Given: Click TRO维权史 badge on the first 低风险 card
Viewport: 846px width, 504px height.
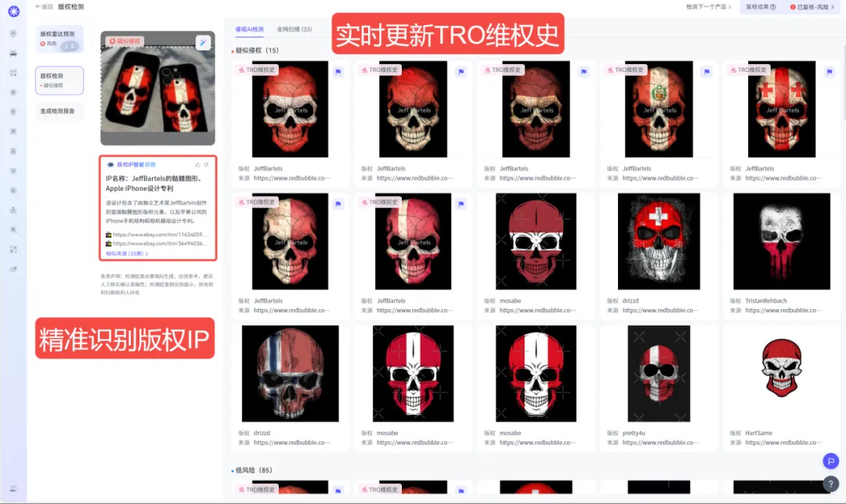Looking at the screenshot, I should (255, 489).
